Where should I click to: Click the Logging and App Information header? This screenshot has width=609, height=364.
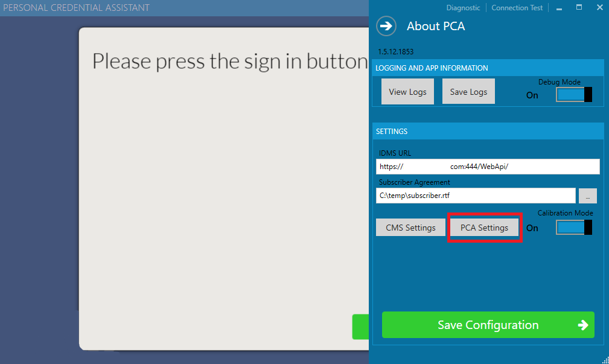click(x=488, y=68)
